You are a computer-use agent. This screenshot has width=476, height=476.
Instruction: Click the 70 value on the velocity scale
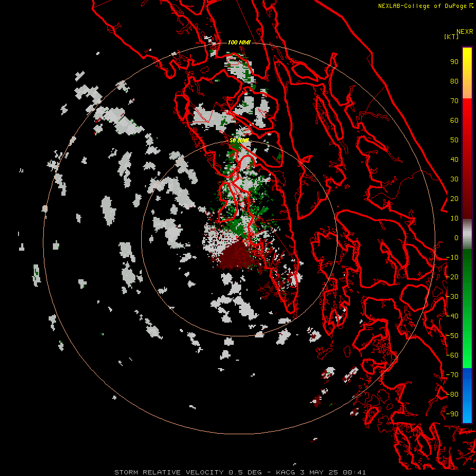454,101
